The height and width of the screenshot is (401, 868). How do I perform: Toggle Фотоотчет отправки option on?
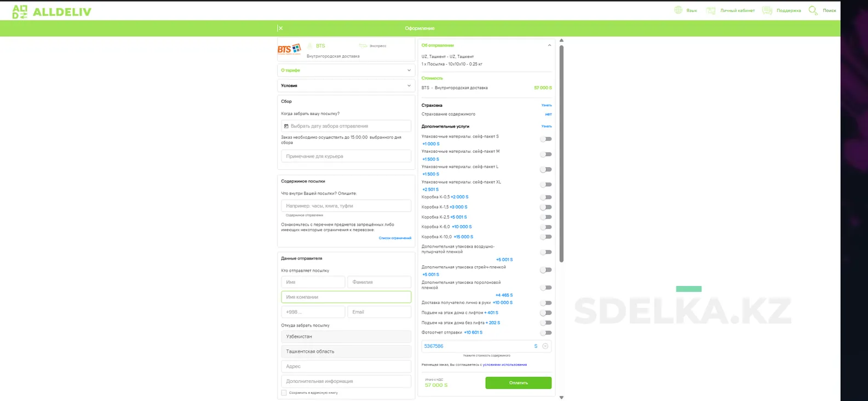click(x=545, y=333)
